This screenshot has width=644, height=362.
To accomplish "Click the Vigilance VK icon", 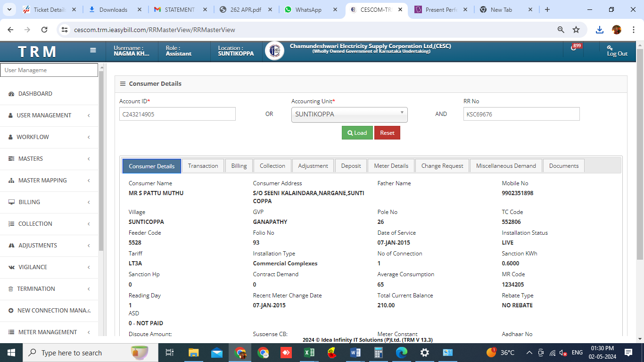I will [x=11, y=267].
